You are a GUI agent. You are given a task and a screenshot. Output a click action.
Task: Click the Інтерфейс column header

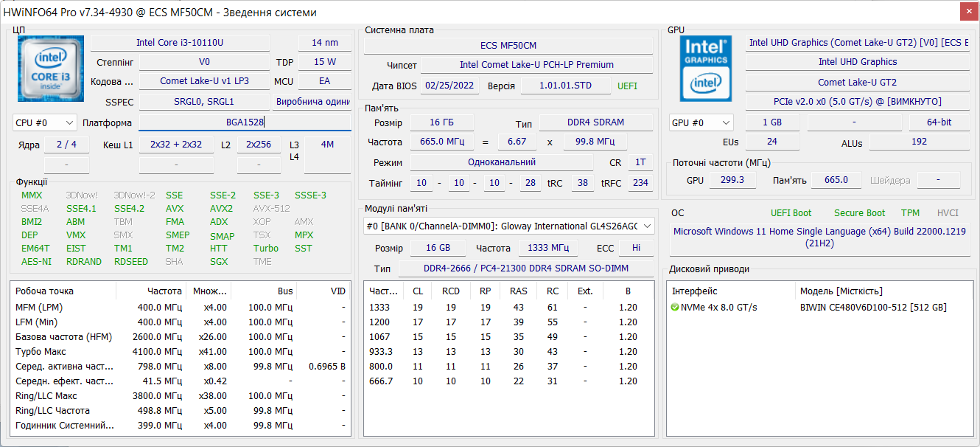tap(731, 291)
